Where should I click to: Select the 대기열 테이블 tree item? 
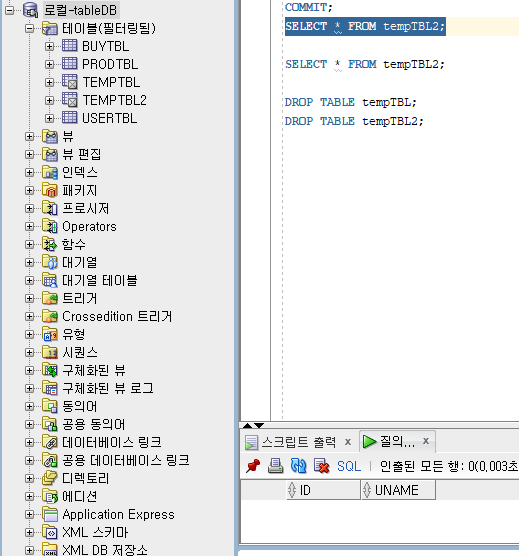pyautogui.click(x=100, y=280)
